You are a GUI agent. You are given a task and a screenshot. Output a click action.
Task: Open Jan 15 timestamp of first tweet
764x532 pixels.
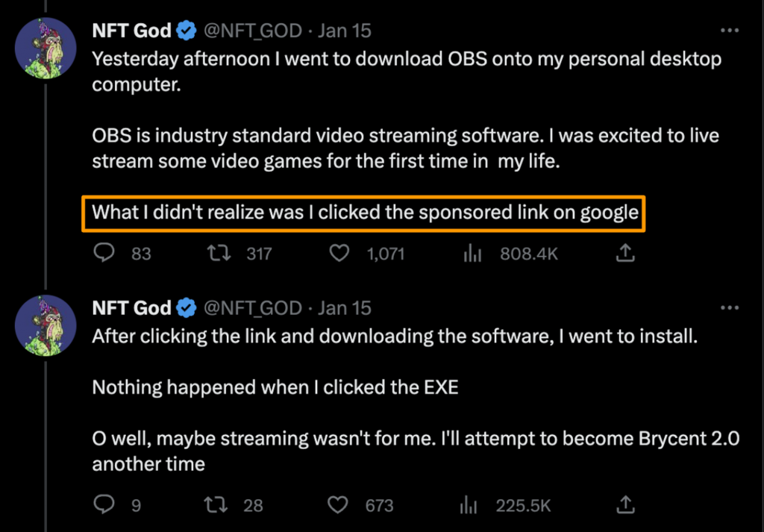click(x=345, y=31)
